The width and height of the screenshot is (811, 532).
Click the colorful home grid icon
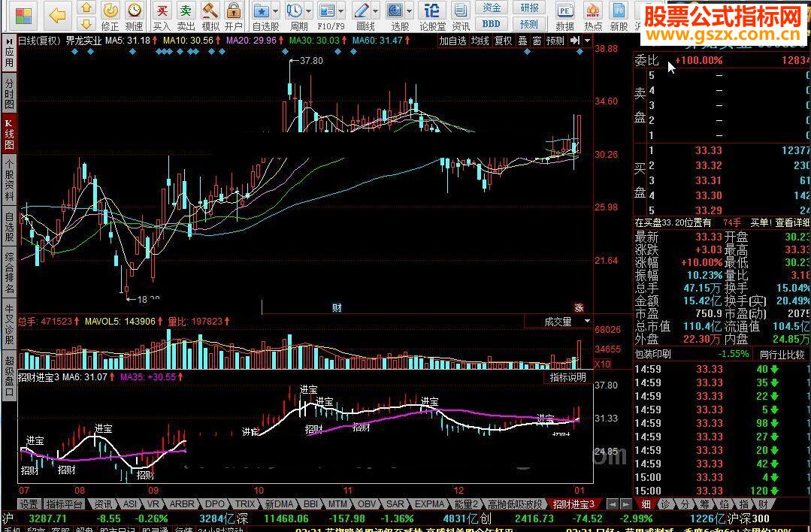[x=23, y=16]
